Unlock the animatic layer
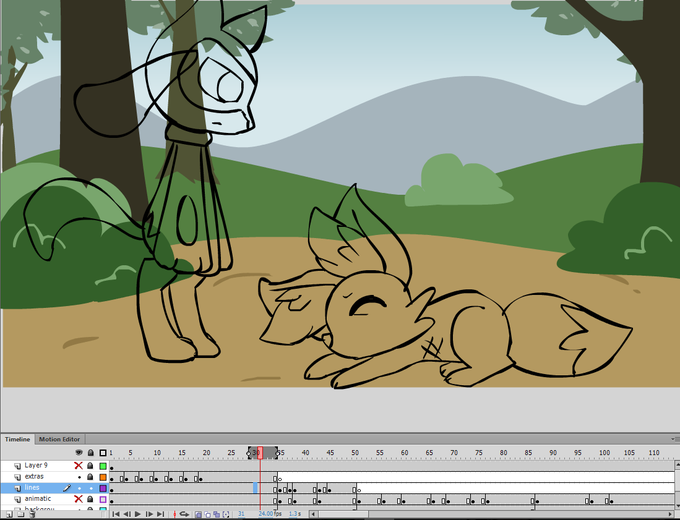This screenshot has height=520, width=680. pyautogui.click(x=90, y=499)
